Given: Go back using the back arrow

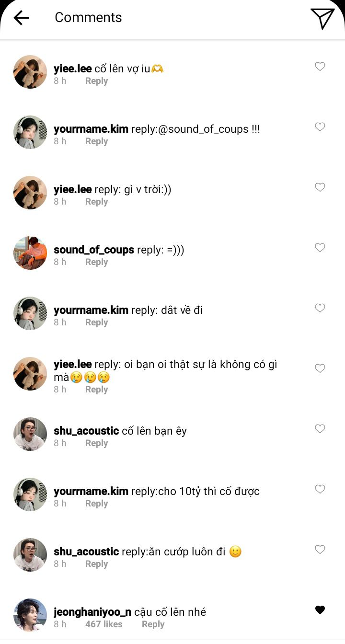Looking at the screenshot, I should pos(22,18).
